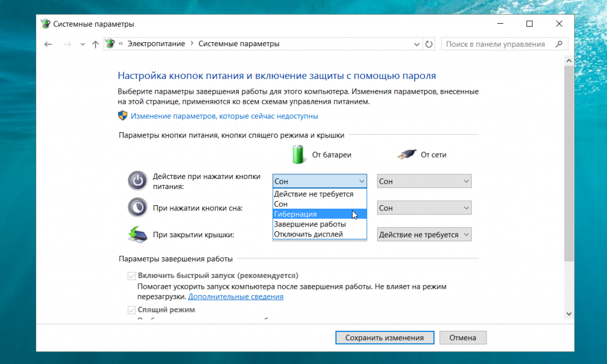Viewport: 607px width, 364px height.
Task: Toggle Спящий режим checkbox
Action: click(x=132, y=310)
